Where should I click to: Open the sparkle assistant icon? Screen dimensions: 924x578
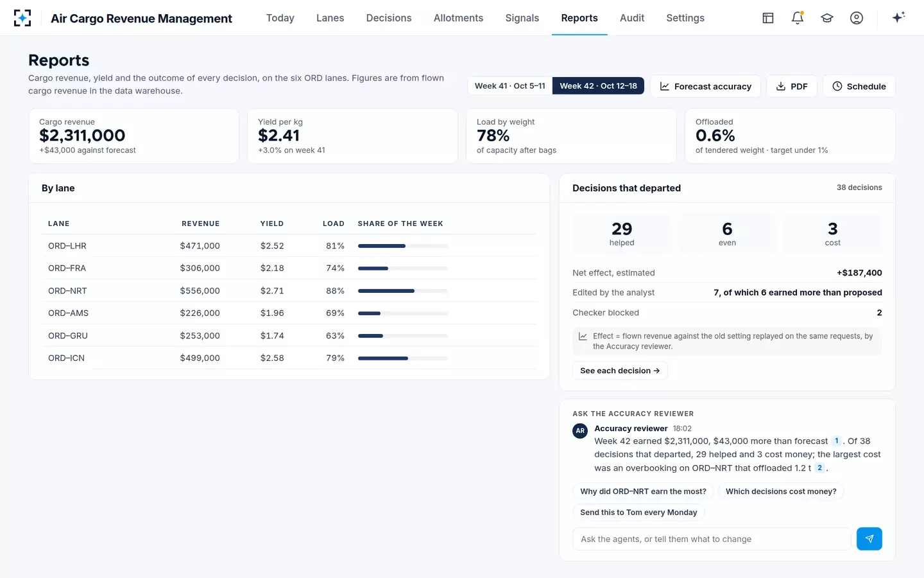pyautogui.click(x=898, y=17)
